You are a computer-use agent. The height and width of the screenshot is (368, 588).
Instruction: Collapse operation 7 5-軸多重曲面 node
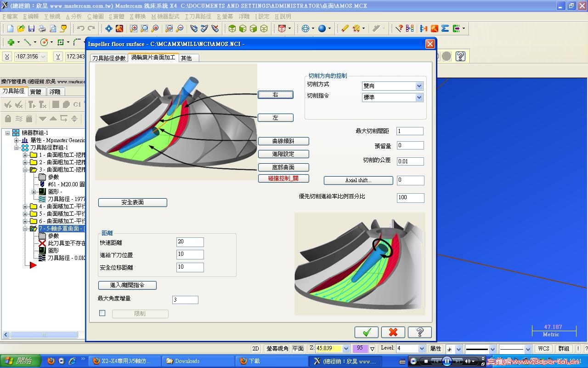[x=25, y=229]
